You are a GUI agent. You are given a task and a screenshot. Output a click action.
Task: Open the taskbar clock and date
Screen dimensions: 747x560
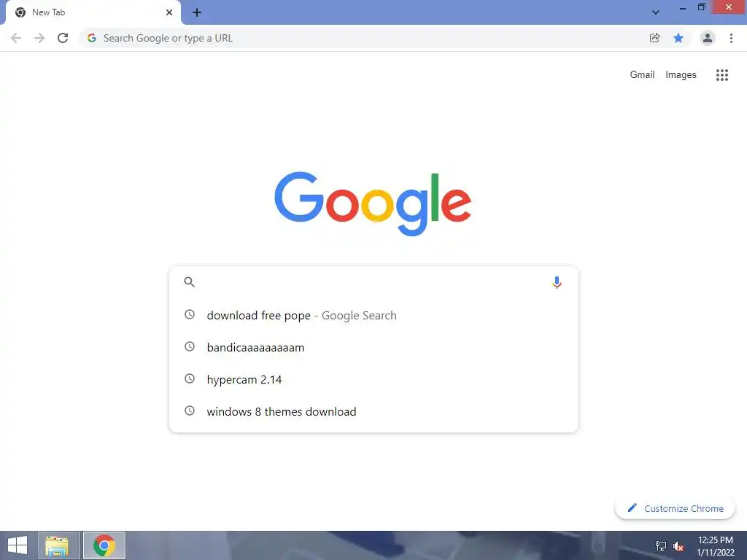tap(716, 546)
